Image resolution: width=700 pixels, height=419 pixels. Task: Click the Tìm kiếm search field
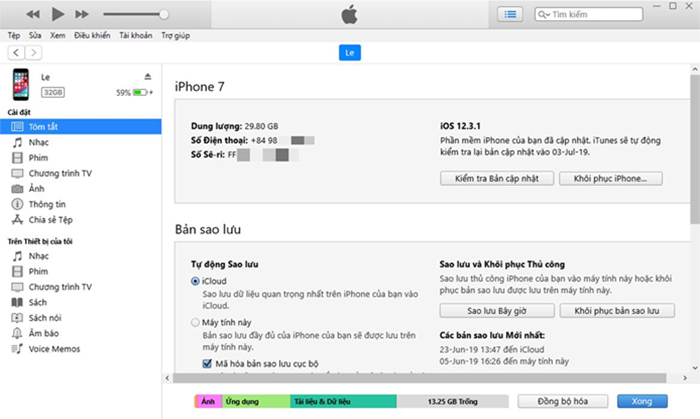589,14
